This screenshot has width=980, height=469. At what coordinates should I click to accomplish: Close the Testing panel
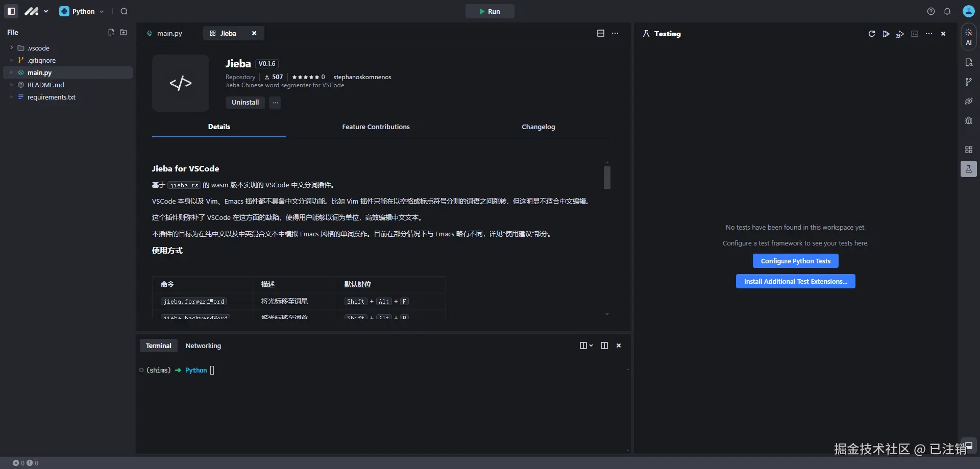[943, 34]
